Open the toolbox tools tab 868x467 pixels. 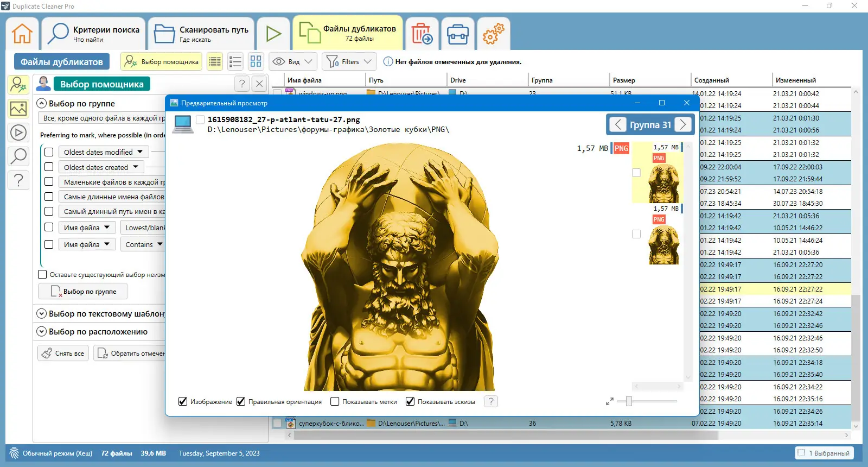point(458,34)
